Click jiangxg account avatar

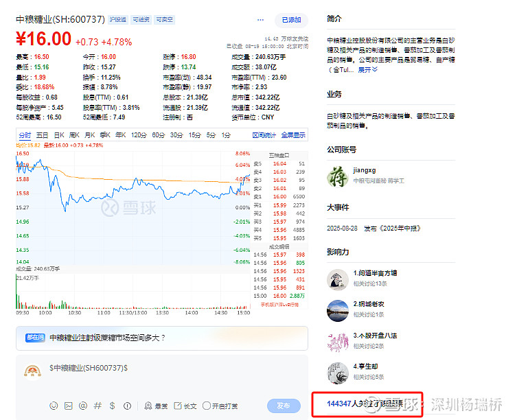click(x=337, y=176)
